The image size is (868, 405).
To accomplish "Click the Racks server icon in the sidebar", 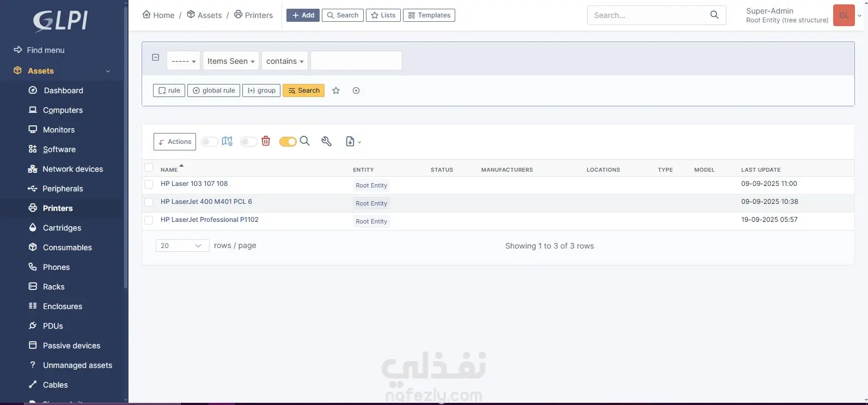I will point(33,287).
